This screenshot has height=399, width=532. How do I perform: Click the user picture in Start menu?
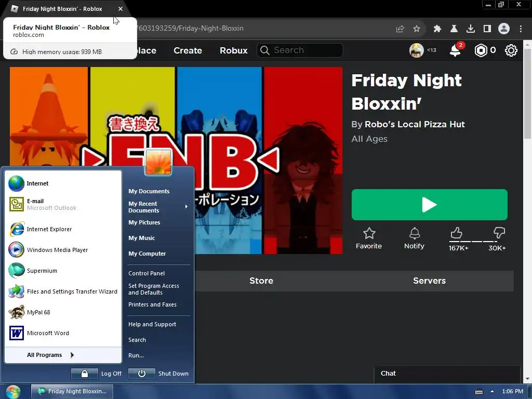pos(158,162)
